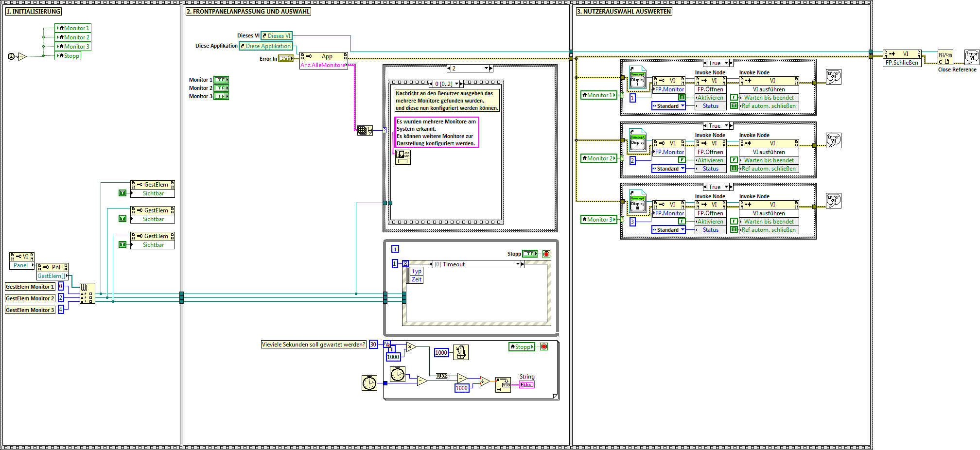Toggle the True constant on Aktivieren in Display I case
The height and width of the screenshot is (450, 980).
click(x=682, y=97)
